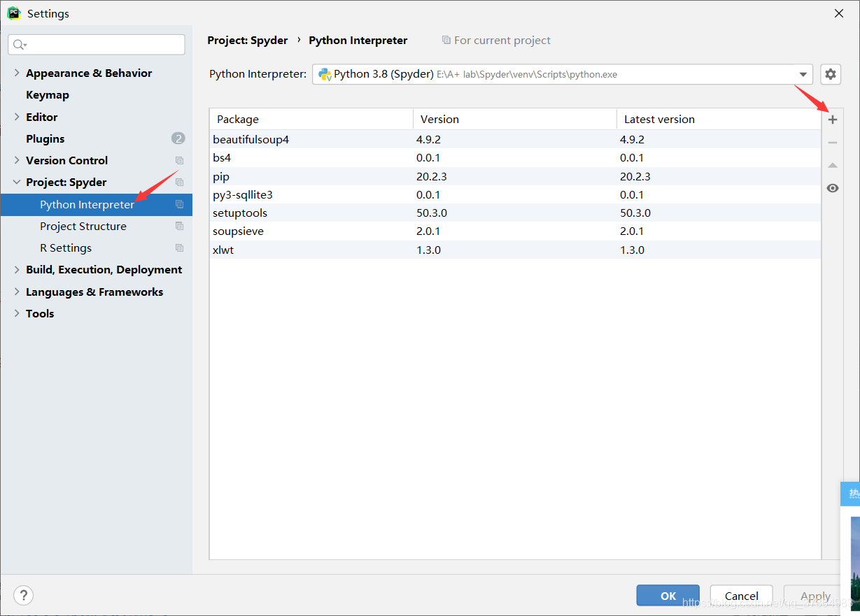Click project-level icon next to Python Interpreter
860x616 pixels.
[179, 204]
